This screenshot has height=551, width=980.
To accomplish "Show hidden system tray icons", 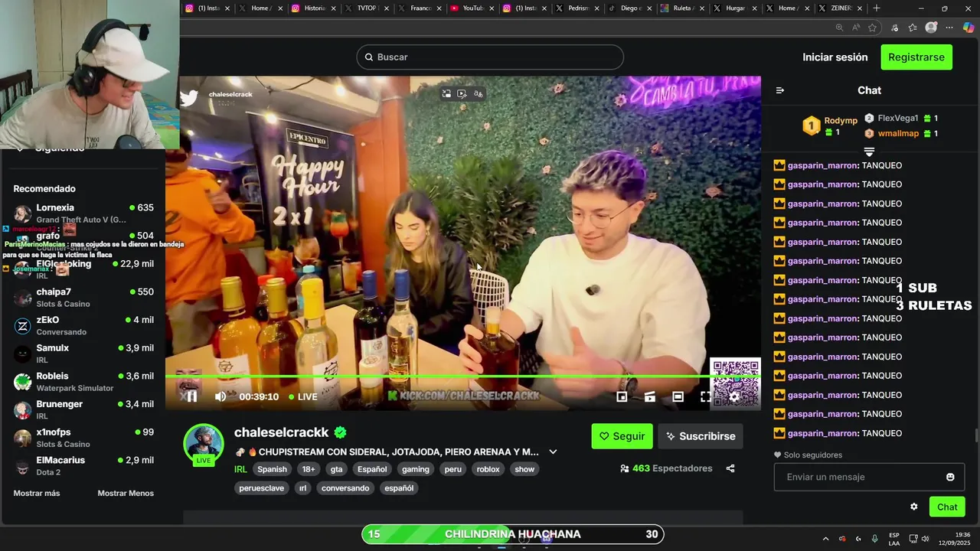I will coord(825,539).
